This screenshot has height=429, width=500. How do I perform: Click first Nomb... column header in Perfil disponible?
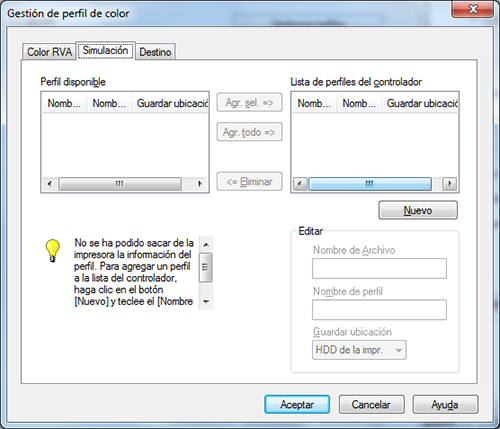(64, 103)
